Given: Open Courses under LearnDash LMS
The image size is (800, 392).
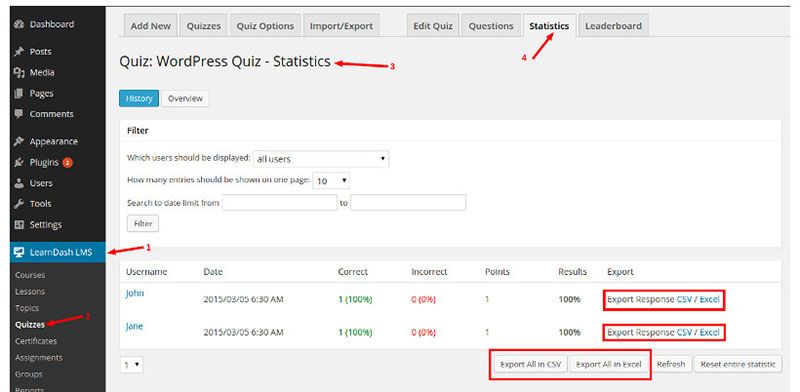Looking at the screenshot, I should click(x=30, y=275).
